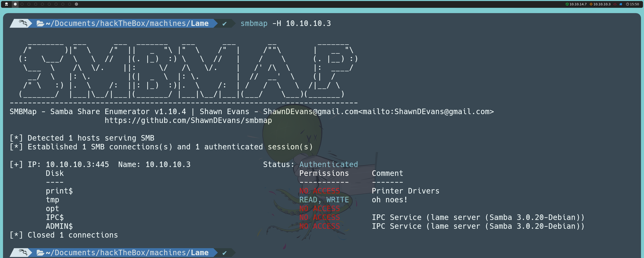Click IPC Service comment in the IPC$ row

478,217
